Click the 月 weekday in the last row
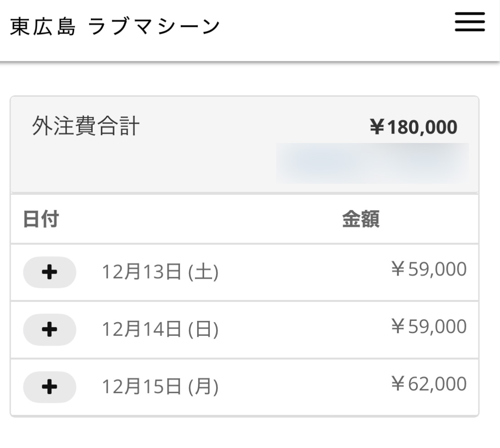This screenshot has height=448, width=500. click(203, 387)
